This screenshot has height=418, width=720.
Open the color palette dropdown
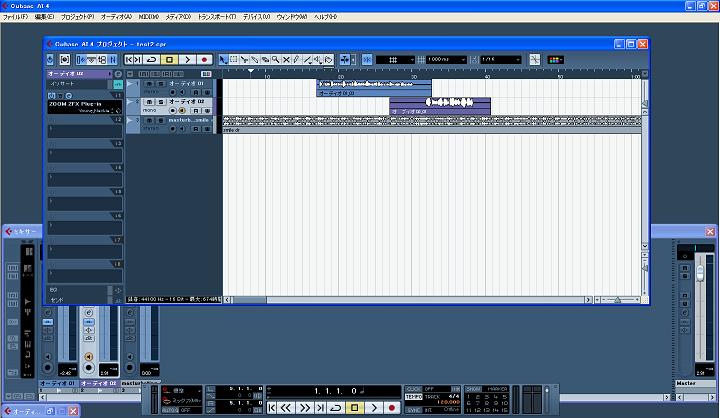coord(556,60)
